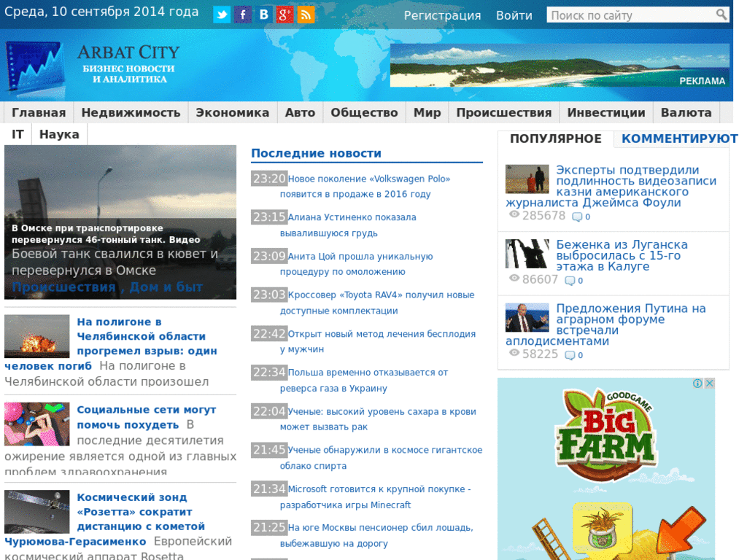Image resolution: width=747 pixels, height=560 pixels.
Task: Open news about Анита Цой
Action: tap(356, 264)
